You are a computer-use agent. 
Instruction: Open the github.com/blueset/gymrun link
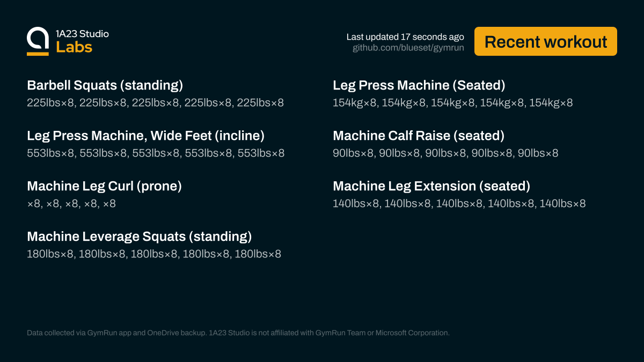tap(408, 48)
